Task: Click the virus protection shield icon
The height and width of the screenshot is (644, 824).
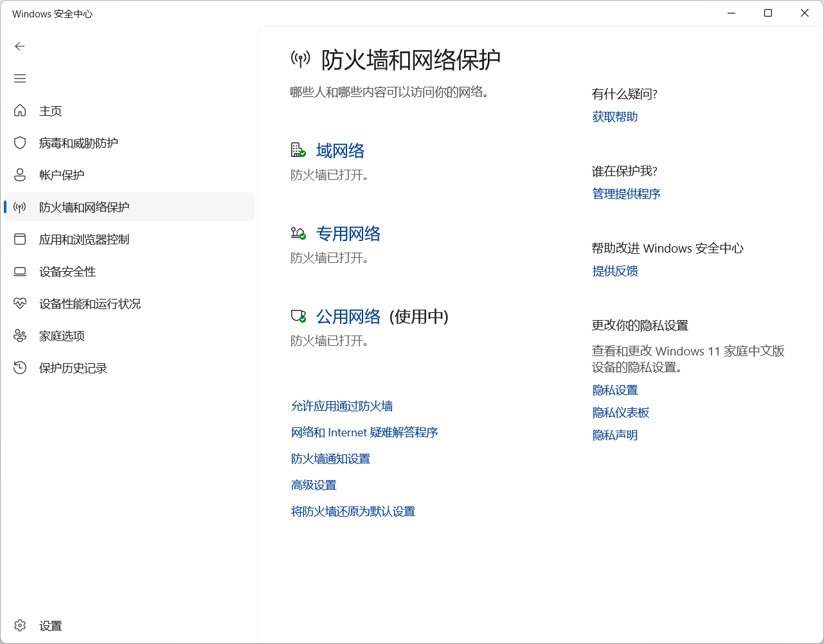Action: [20, 143]
